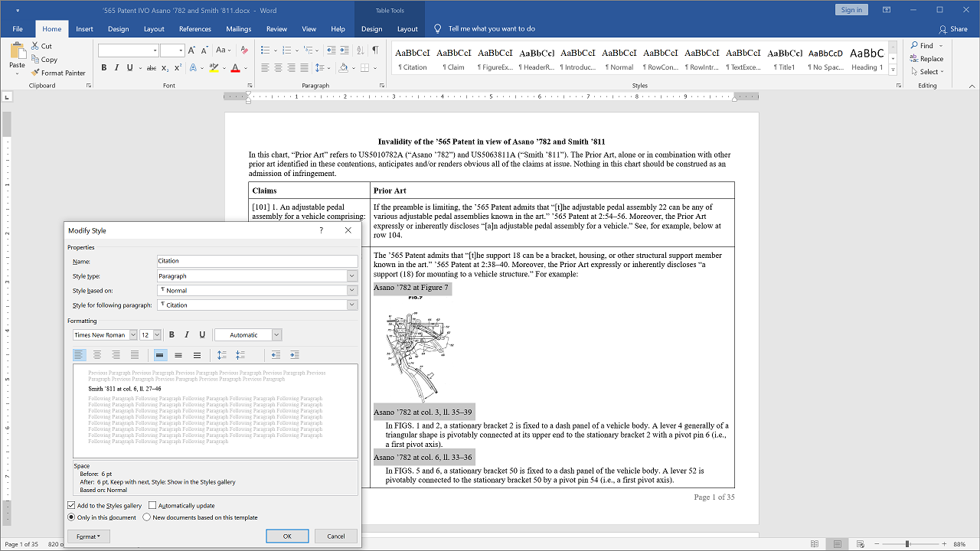Set double spacing in Modify Style dialog
Viewport: 980px width, 551px height.
(197, 355)
